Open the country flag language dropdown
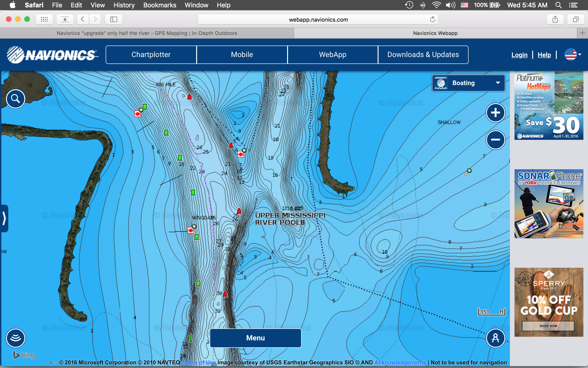This screenshot has width=588, height=368. pos(573,55)
